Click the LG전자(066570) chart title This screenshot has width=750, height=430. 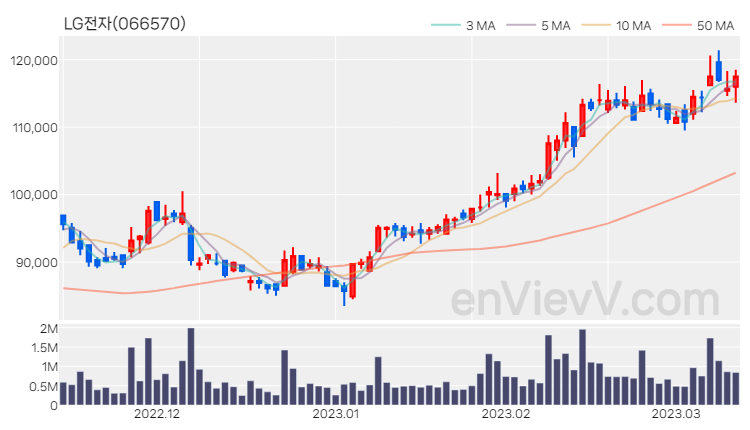coord(124,23)
